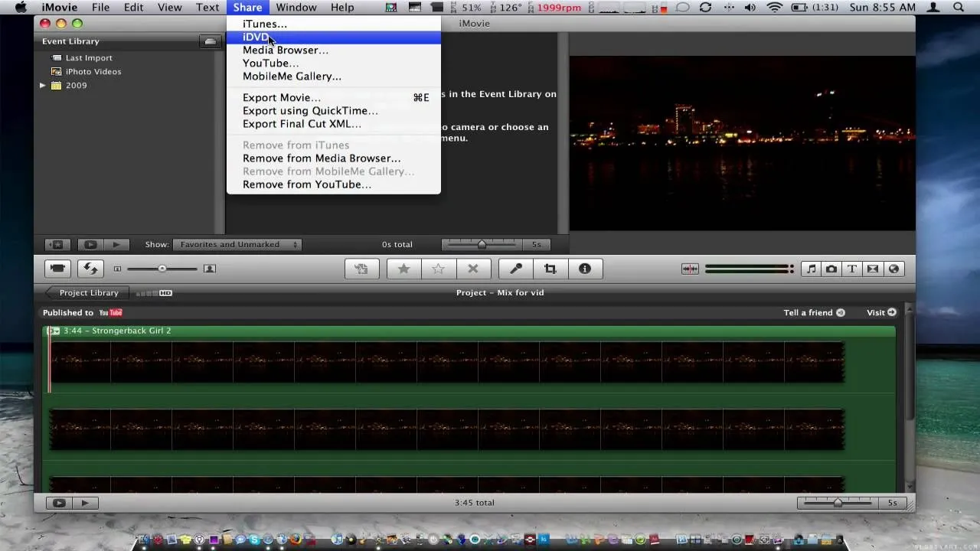Open the titles browser T icon

[x=852, y=269]
